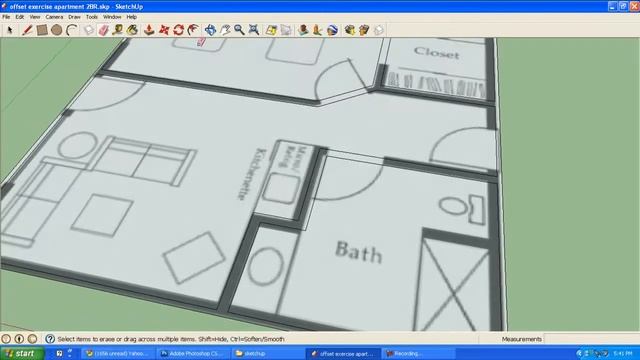Switch to Yahoo mail taskbar window
Screen dimensions: 640x360
tap(119, 353)
